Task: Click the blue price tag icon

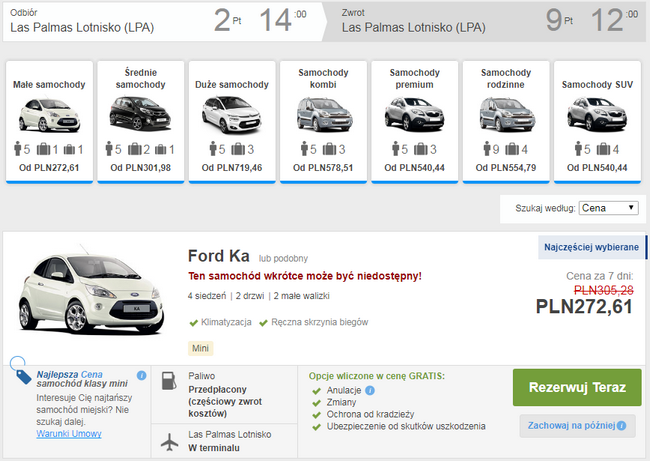Action: [x=23, y=376]
